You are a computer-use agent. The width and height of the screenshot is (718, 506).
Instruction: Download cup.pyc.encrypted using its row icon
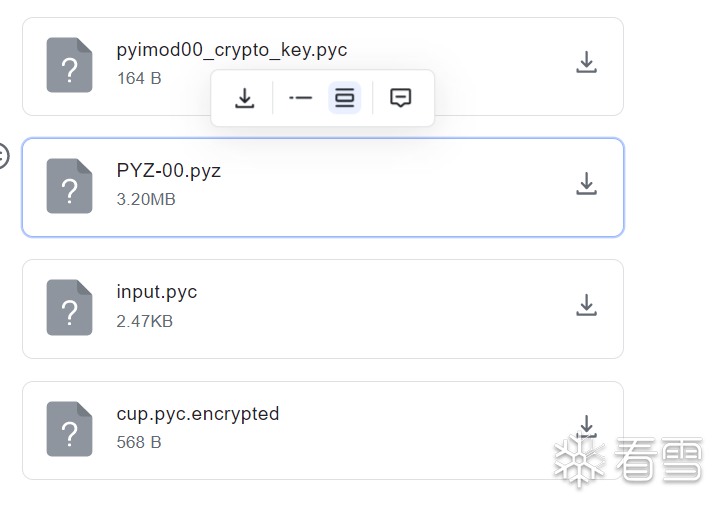click(586, 427)
